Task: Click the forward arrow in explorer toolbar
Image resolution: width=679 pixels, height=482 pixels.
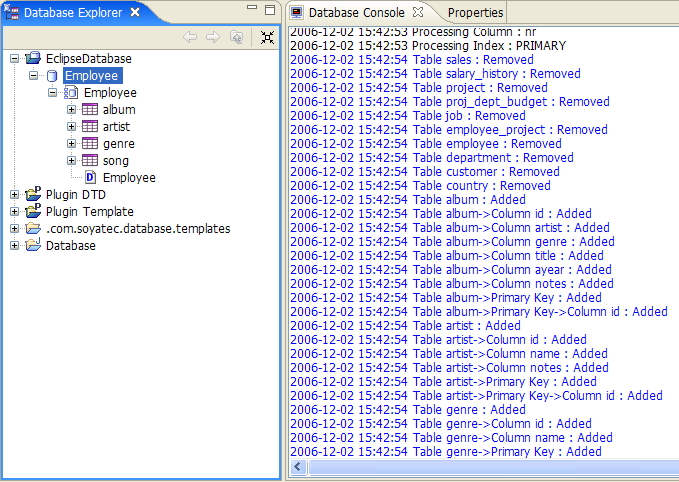Action: [x=212, y=37]
